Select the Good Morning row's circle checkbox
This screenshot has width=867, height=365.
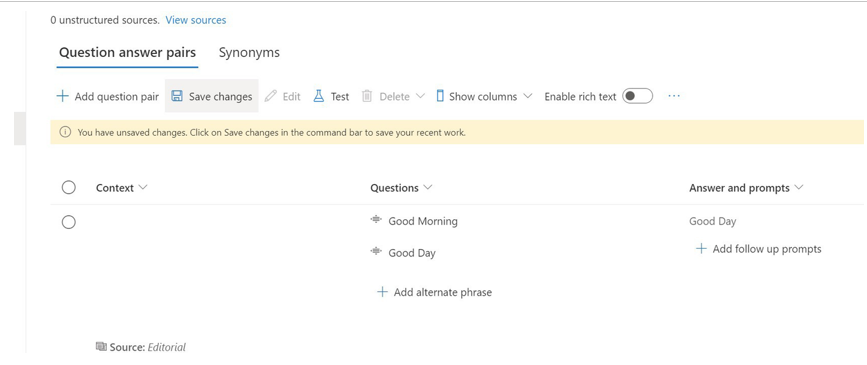(x=69, y=222)
